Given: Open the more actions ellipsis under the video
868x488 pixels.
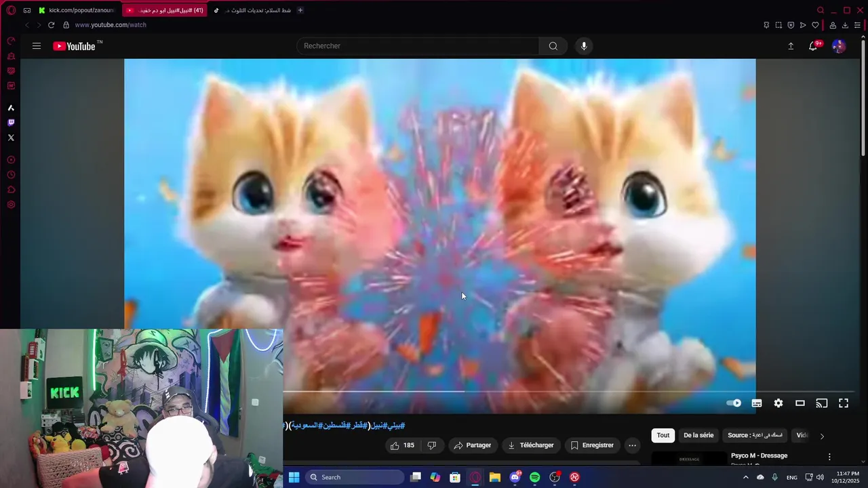Looking at the screenshot, I should point(632,445).
